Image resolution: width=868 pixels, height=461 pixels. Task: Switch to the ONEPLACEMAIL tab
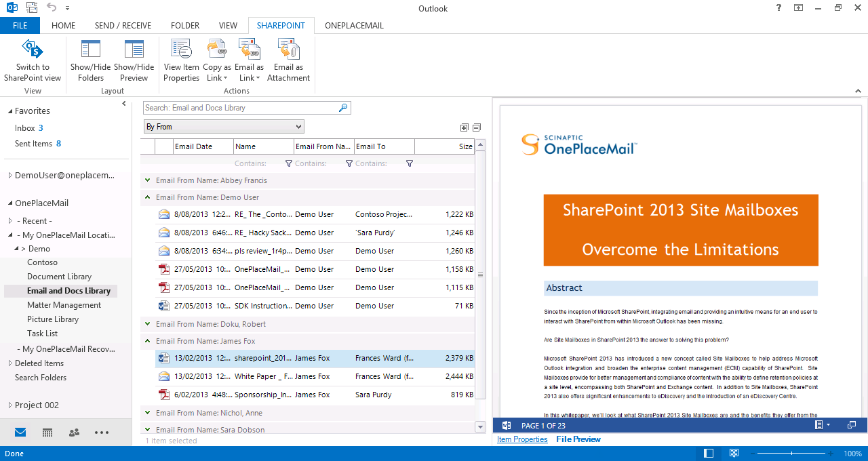[354, 26]
